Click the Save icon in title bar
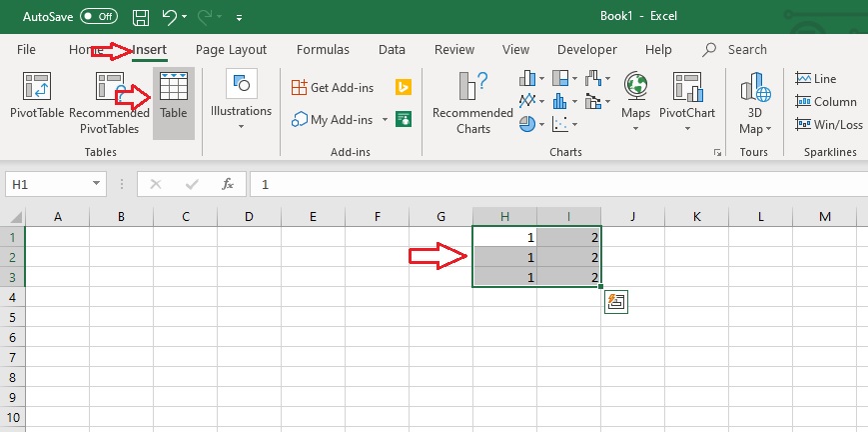Viewport: 868px width, 432px height. click(141, 17)
